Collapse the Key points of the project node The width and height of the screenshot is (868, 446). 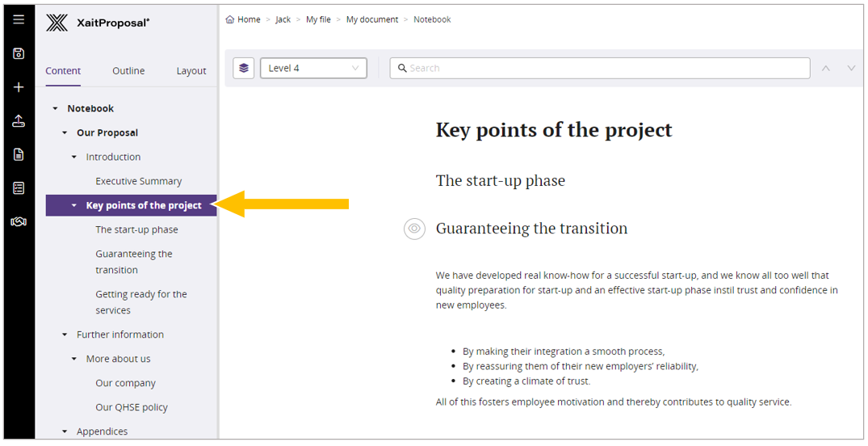coord(74,206)
